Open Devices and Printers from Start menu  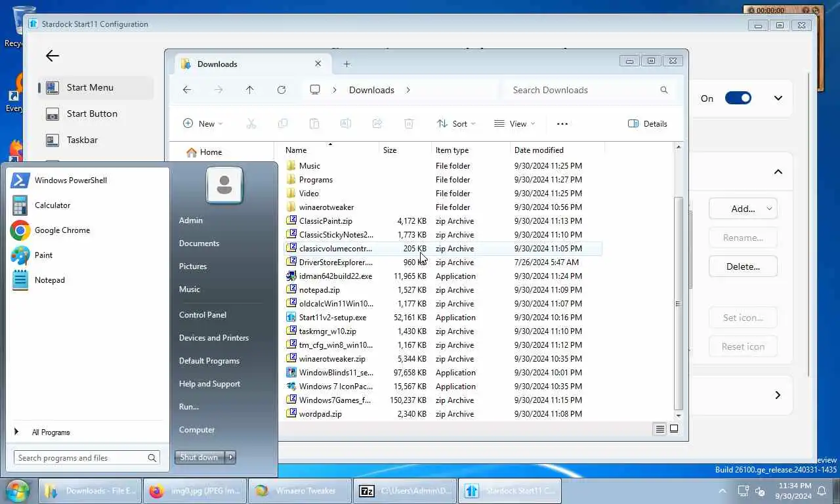pos(213,338)
